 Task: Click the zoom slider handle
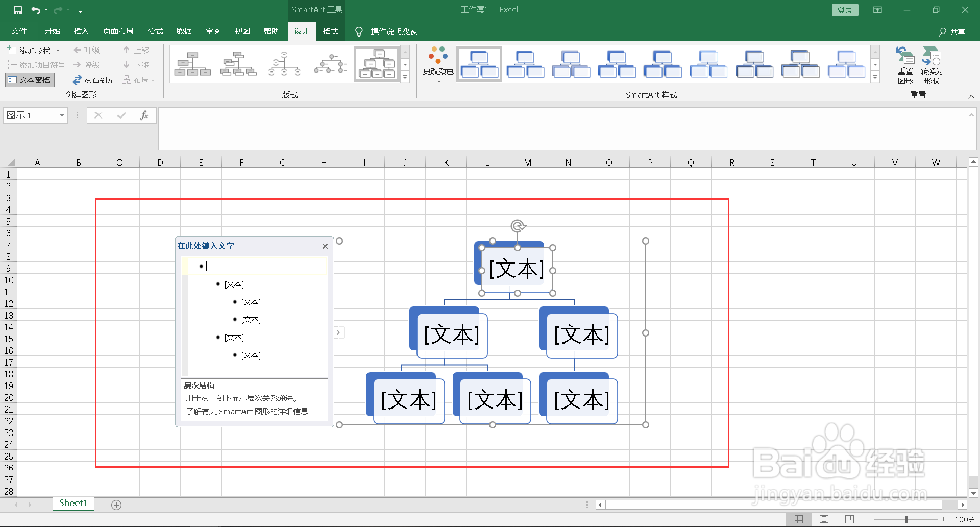[906, 519]
